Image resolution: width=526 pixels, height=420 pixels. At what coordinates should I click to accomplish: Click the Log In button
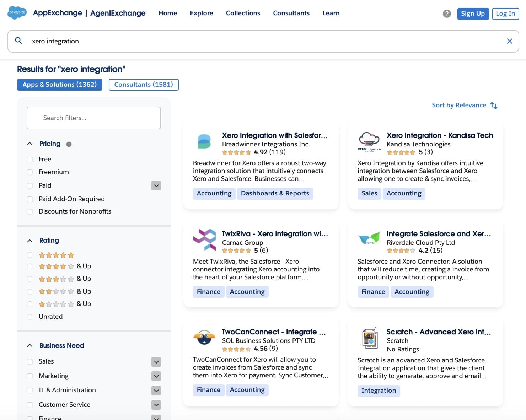click(505, 14)
